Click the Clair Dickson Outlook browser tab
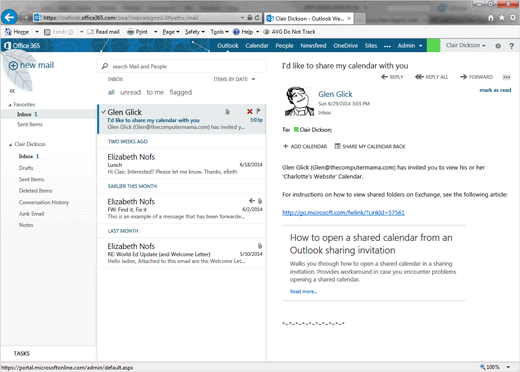Viewport: 520px width, 372px height. coord(309,19)
